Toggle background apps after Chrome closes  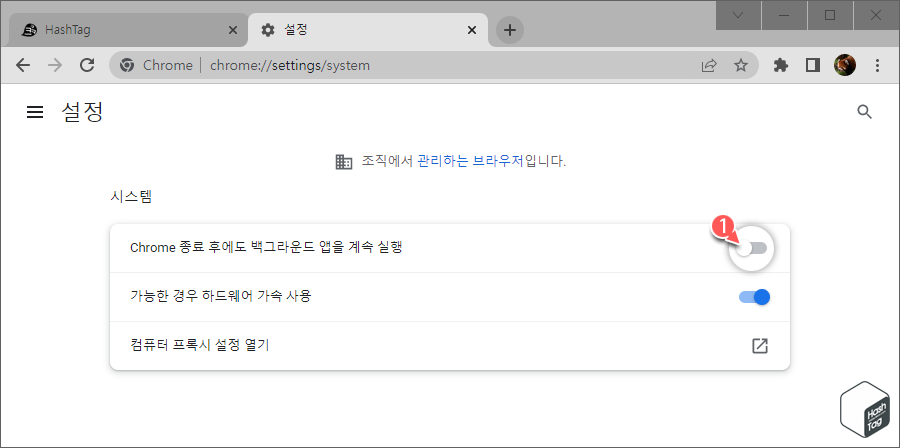(x=752, y=248)
